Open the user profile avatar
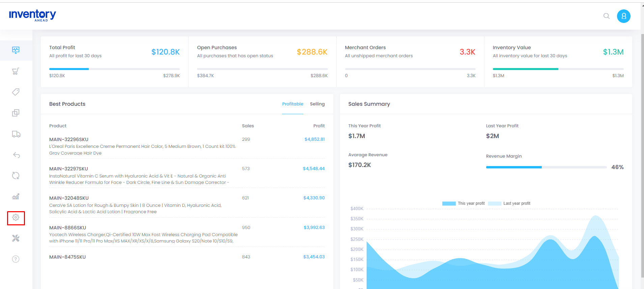The image size is (644, 289). pyautogui.click(x=624, y=16)
